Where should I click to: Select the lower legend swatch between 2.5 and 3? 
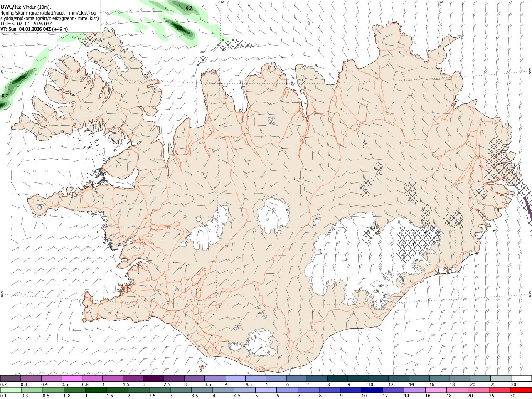160,390
